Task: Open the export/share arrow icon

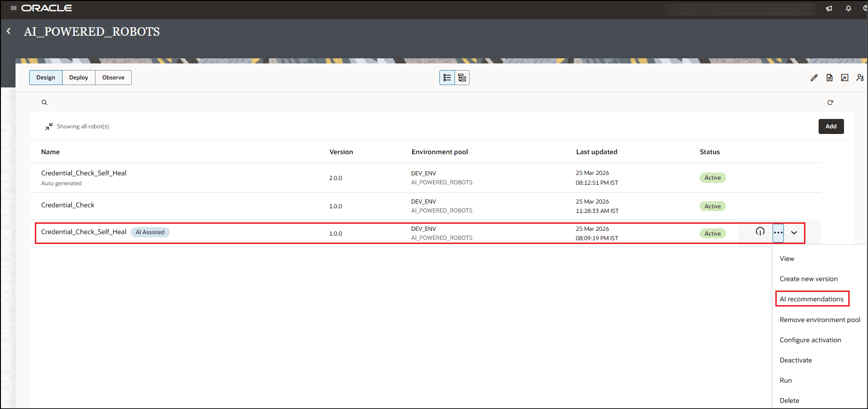Action: (845, 78)
